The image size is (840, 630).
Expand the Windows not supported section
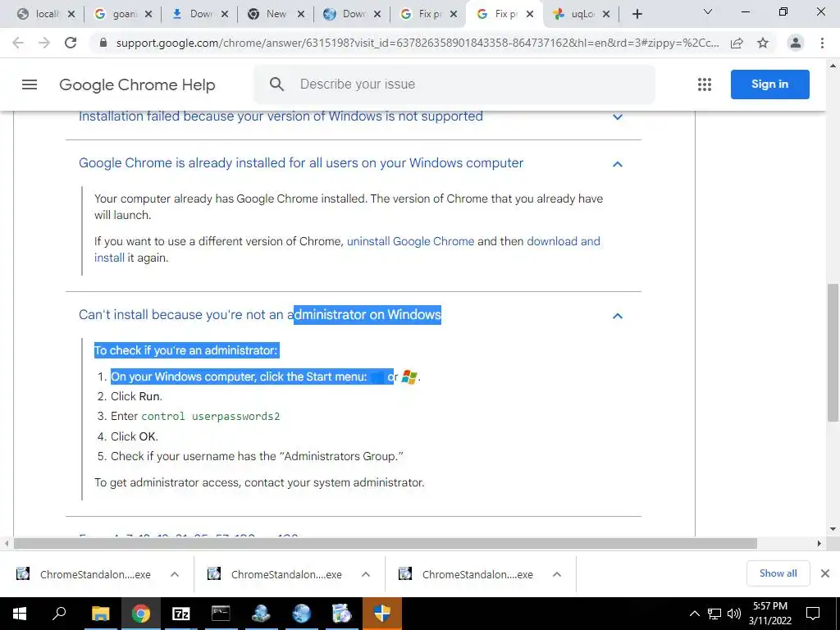point(617,116)
